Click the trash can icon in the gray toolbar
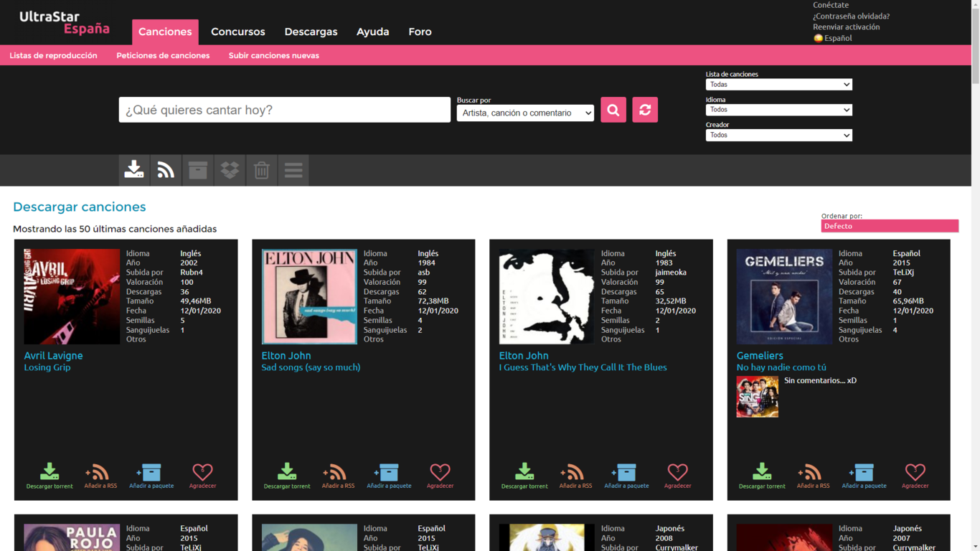The image size is (980, 551). coord(261,170)
